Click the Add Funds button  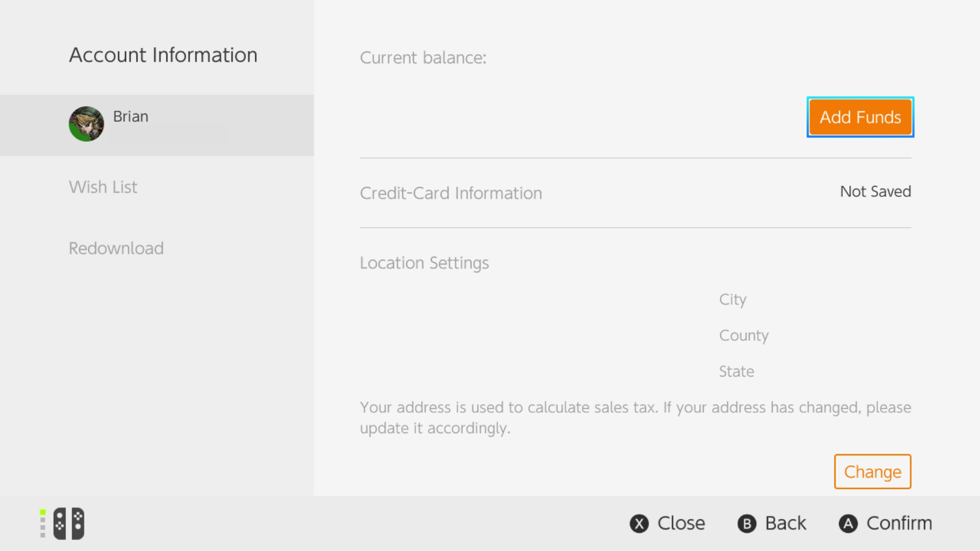(860, 117)
